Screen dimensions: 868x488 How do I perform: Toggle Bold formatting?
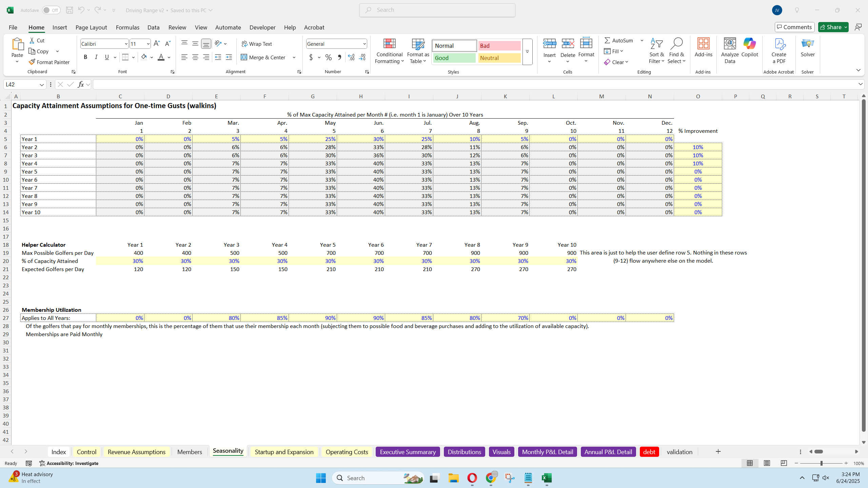click(x=85, y=57)
